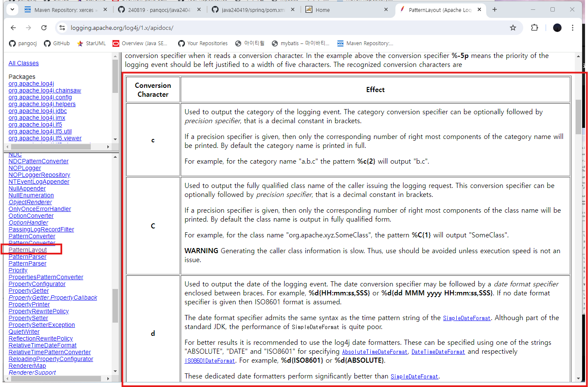Viewport: 588px width, 387px height.
Task: Switch to the 240819 pangocj/java2404 tab
Action: click(x=159, y=10)
